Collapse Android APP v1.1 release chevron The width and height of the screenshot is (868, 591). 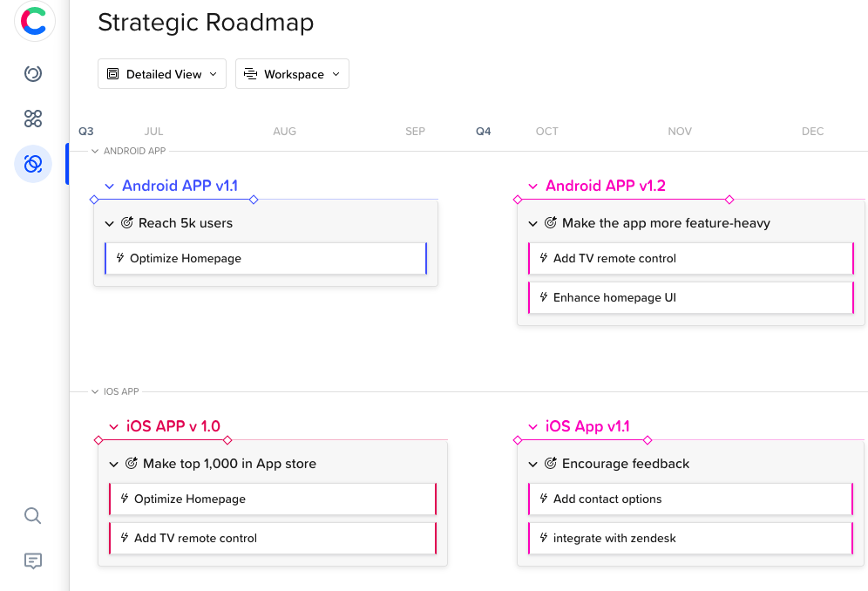(x=110, y=187)
